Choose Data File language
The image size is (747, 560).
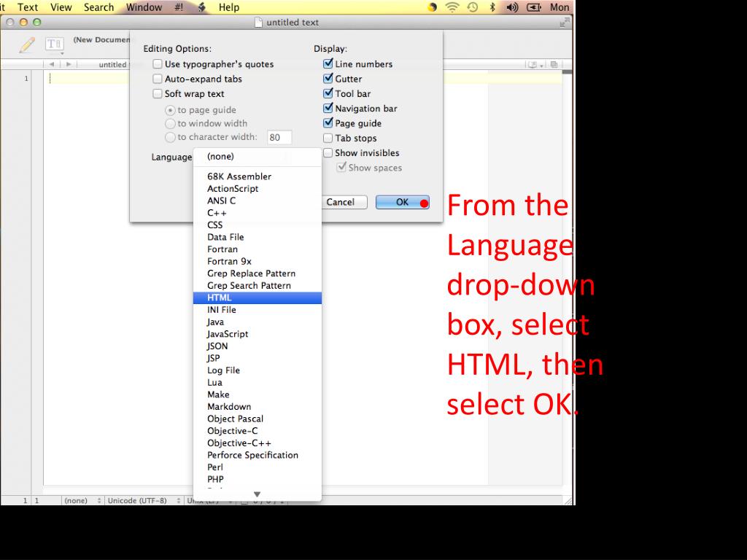click(x=258, y=237)
